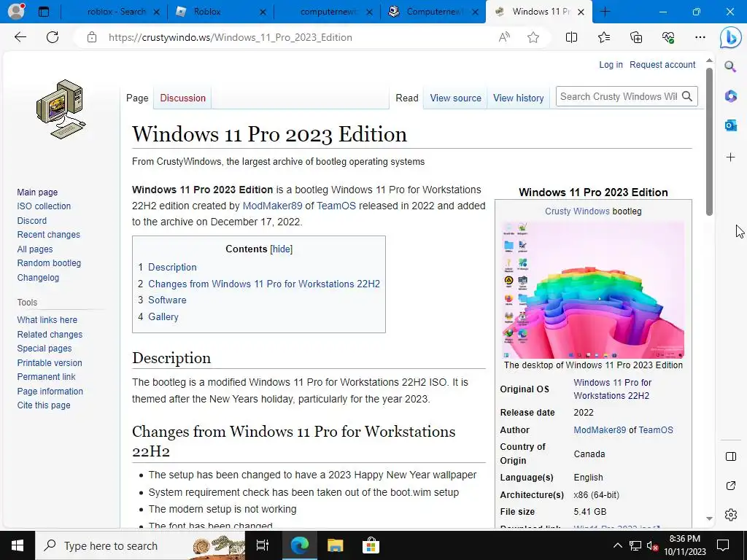747x560 pixels.
Task: Add this page to favorites star
Action: coord(533,37)
